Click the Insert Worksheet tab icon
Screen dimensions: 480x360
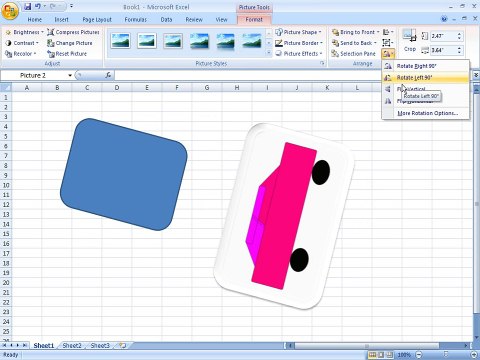123,346
